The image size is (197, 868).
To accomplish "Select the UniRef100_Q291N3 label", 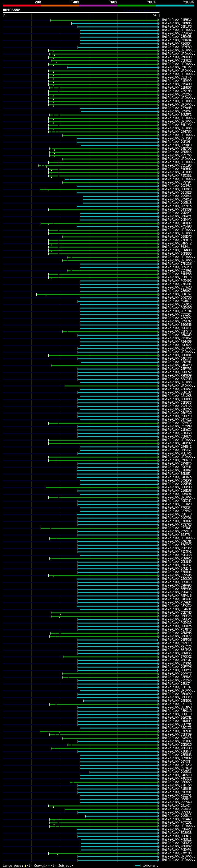I will [177, 91].
